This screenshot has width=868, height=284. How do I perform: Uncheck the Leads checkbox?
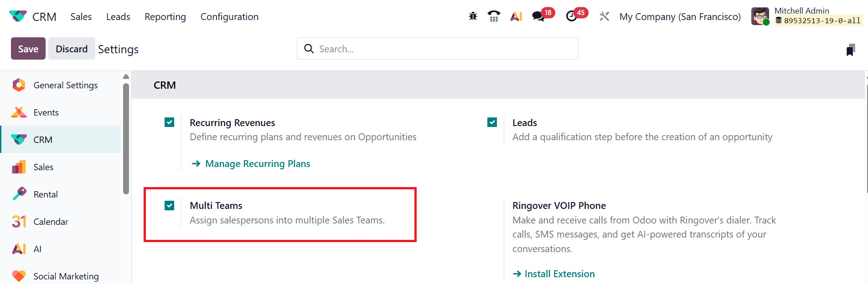(x=492, y=122)
